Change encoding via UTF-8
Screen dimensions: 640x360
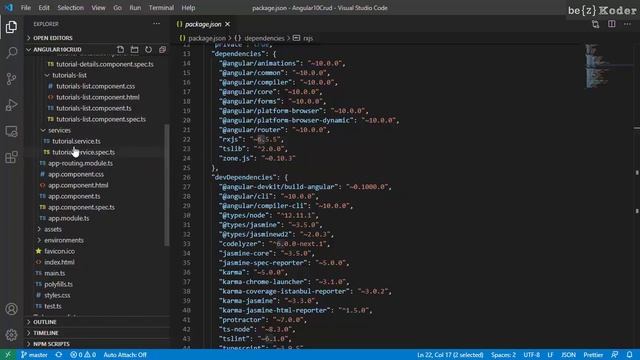point(531,355)
